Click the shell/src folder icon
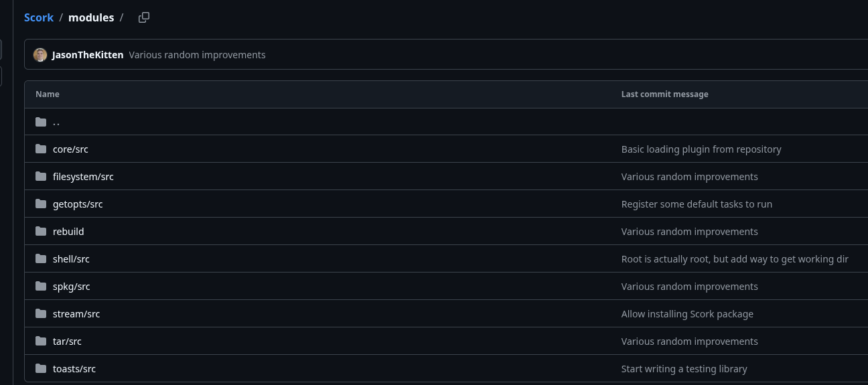868x385 pixels. pyautogui.click(x=41, y=258)
